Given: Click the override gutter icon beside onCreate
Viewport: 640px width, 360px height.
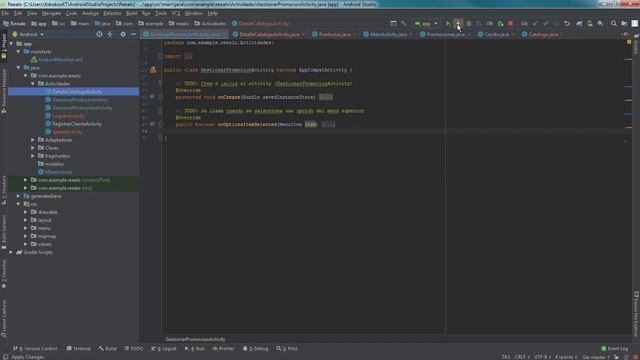Looking at the screenshot, I should (x=152, y=97).
